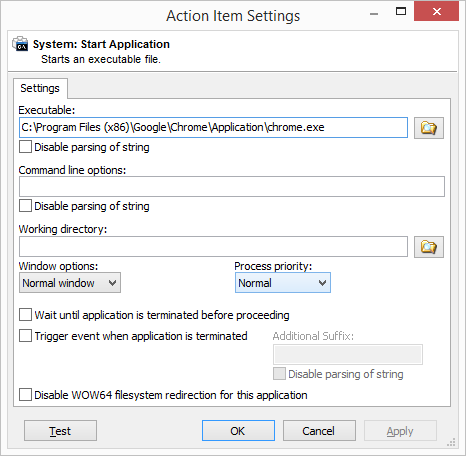Viewport: 466px width, 456px height.
Task: Click the Test button
Action: [x=60, y=431]
